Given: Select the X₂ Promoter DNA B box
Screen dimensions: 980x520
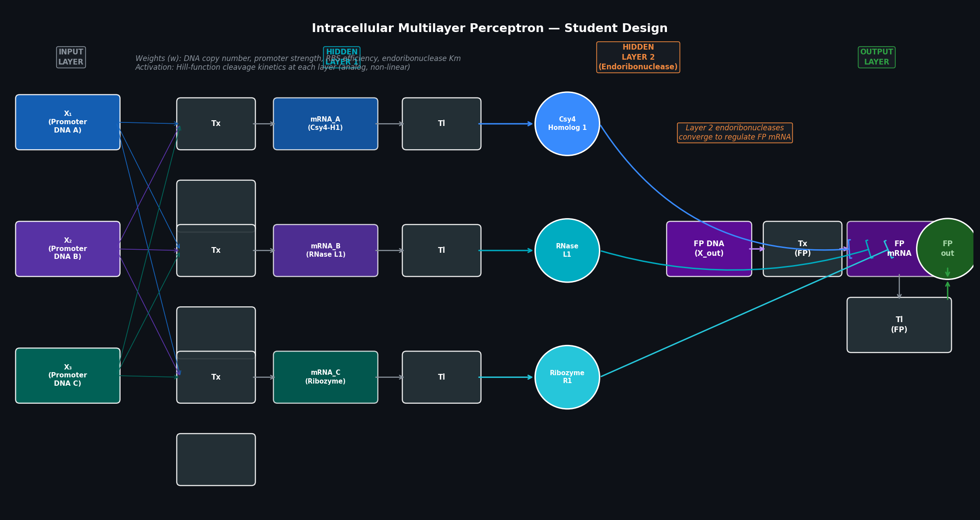Looking at the screenshot, I should click(x=68, y=249).
